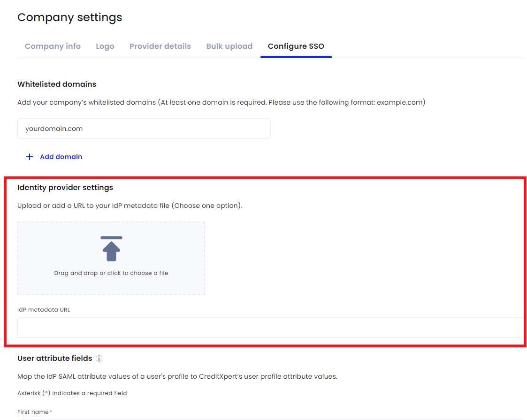Click the 'Choose one option' instruction text
This screenshot has width=527, height=420.
(207, 206)
